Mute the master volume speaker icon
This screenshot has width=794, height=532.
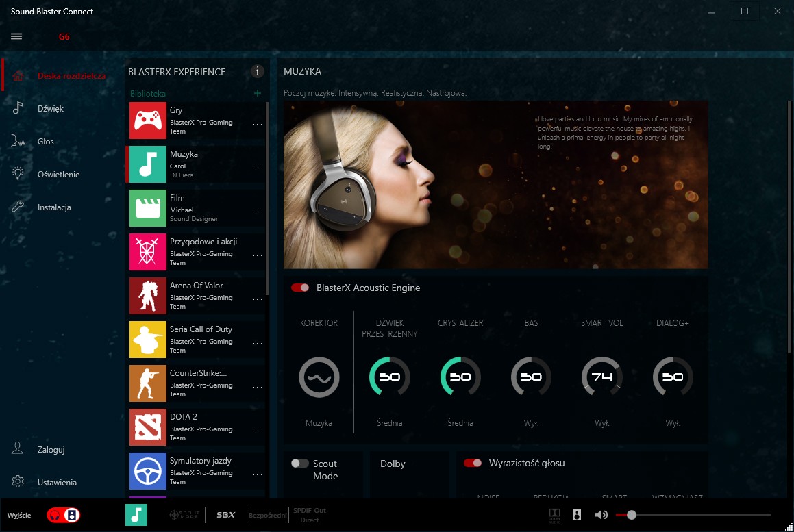(601, 515)
